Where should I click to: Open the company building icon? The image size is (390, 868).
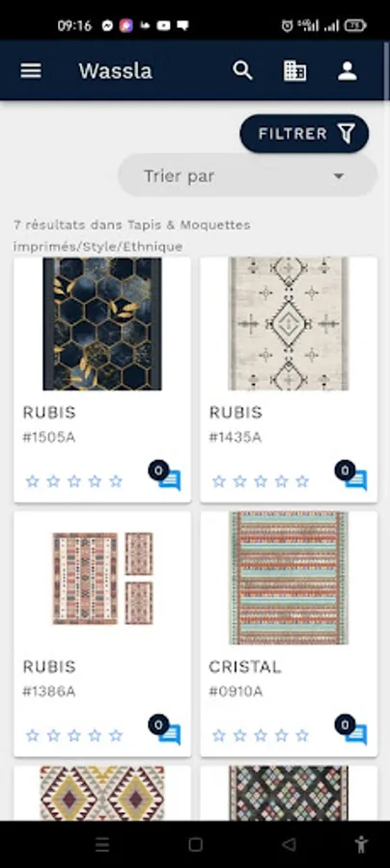[x=294, y=70]
